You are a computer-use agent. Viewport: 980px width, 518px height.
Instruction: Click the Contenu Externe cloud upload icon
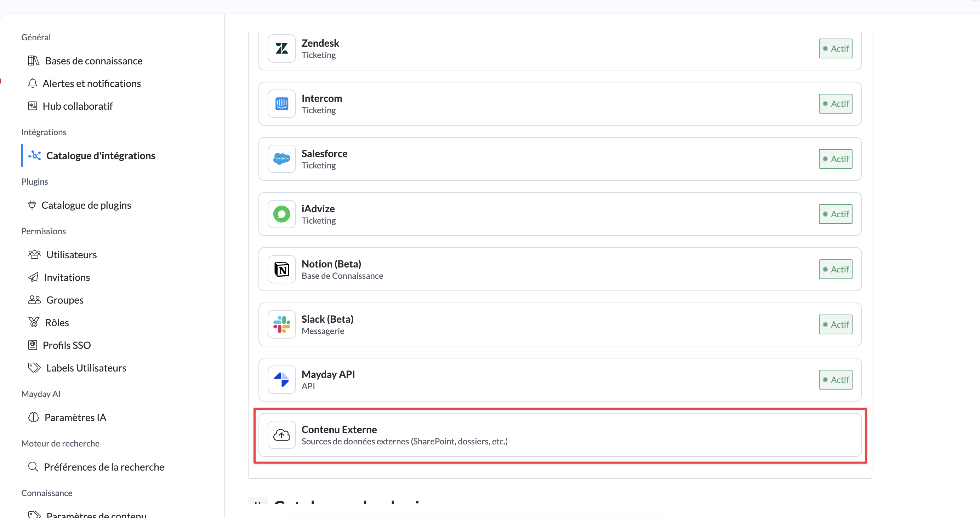(281, 435)
